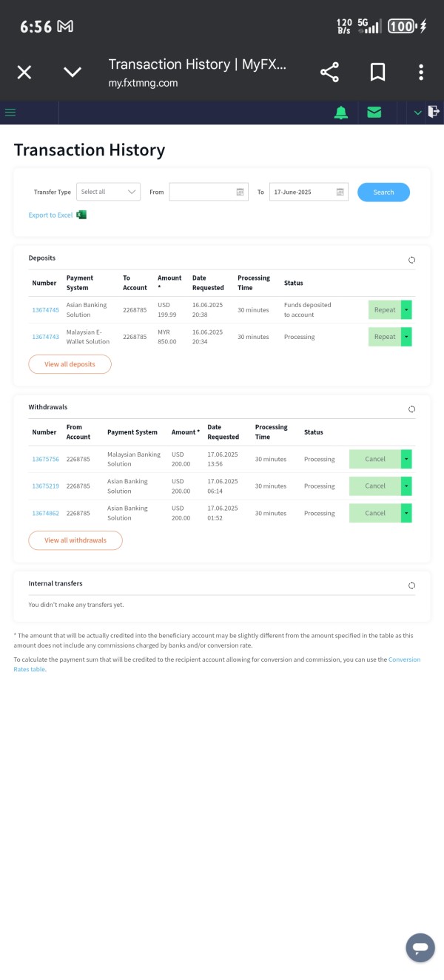
Task: Open the Conversion Rates table link
Action: (403, 659)
